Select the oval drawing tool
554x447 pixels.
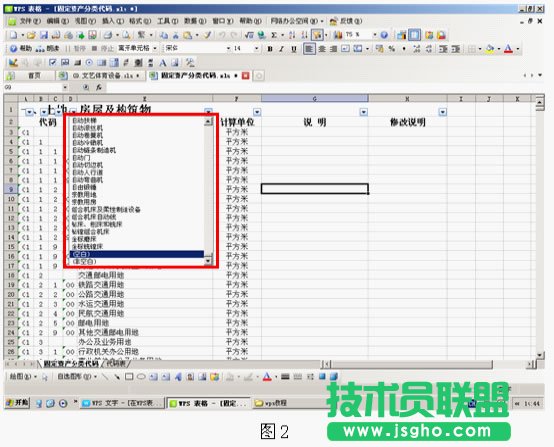(141, 377)
